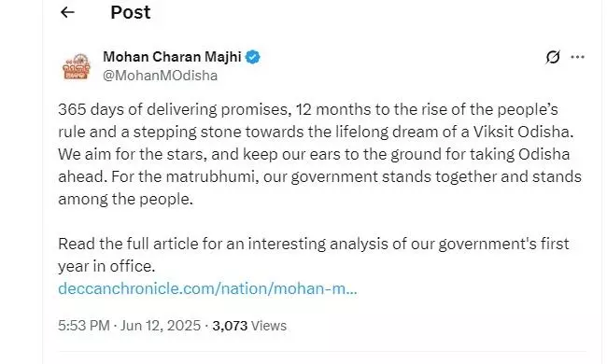Open the @MohanMOdisha handle

click(160, 76)
